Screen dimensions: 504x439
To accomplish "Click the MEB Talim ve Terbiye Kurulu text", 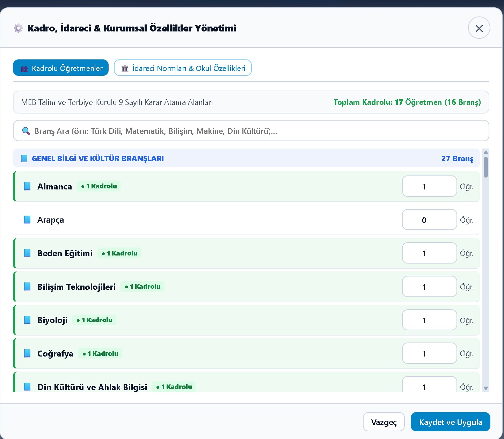I will (117, 102).
